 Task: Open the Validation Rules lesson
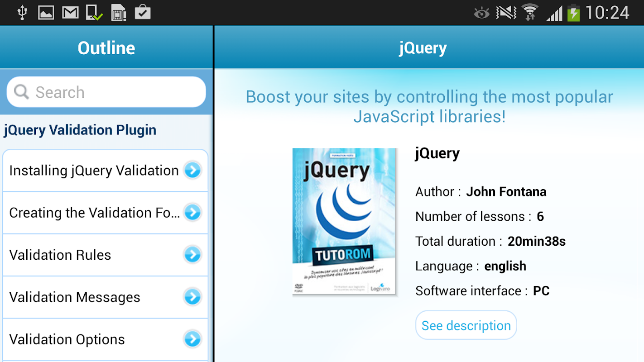pyautogui.click(x=105, y=255)
